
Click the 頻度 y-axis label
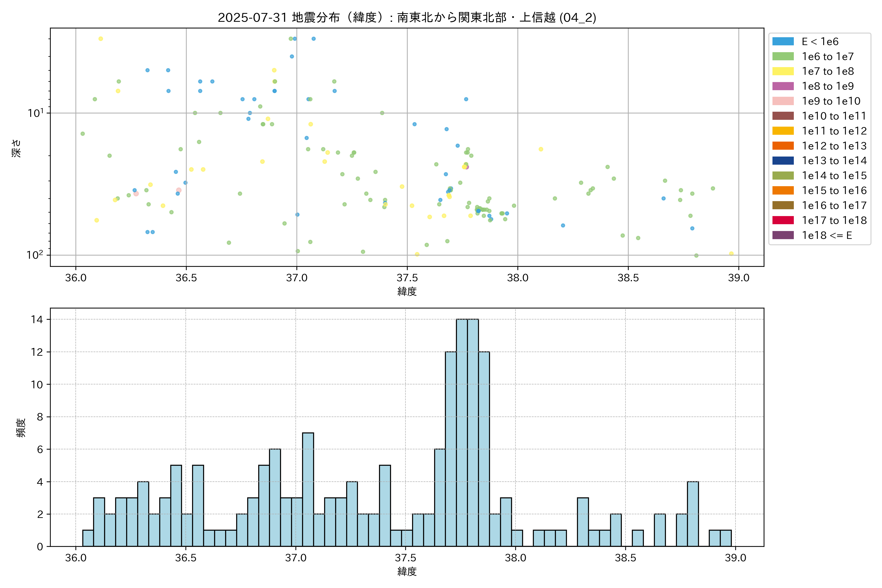click(21, 428)
